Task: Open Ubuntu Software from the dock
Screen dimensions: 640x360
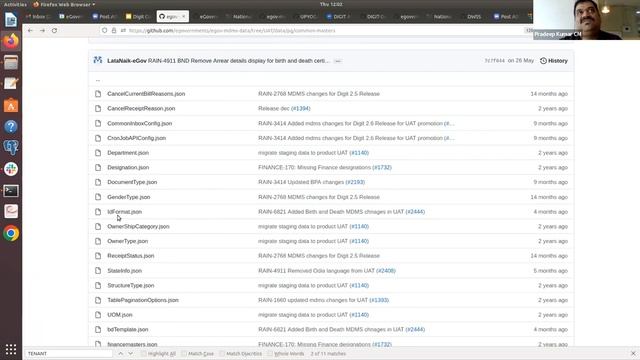Action: (x=11, y=105)
